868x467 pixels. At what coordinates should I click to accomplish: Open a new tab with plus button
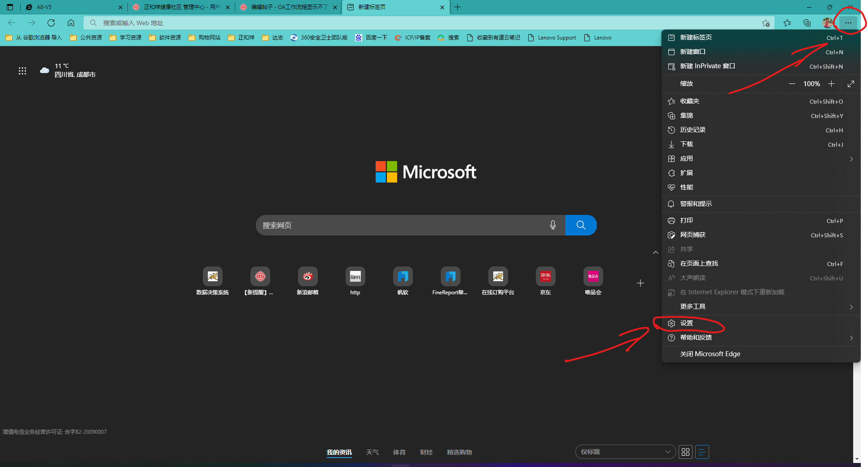[457, 7]
